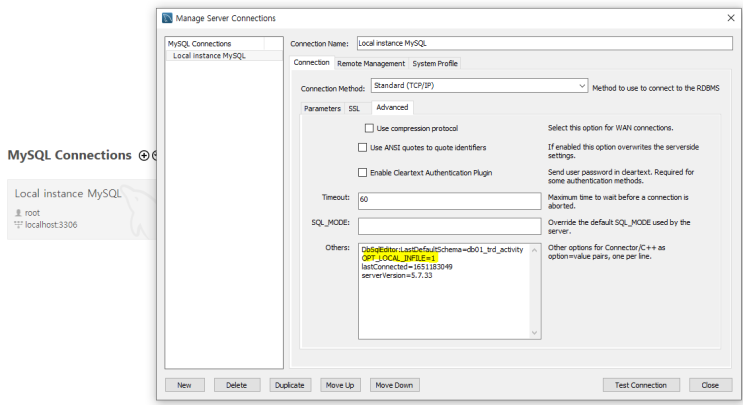Open the Remote Management tab
The image size is (743, 405).
point(371,63)
